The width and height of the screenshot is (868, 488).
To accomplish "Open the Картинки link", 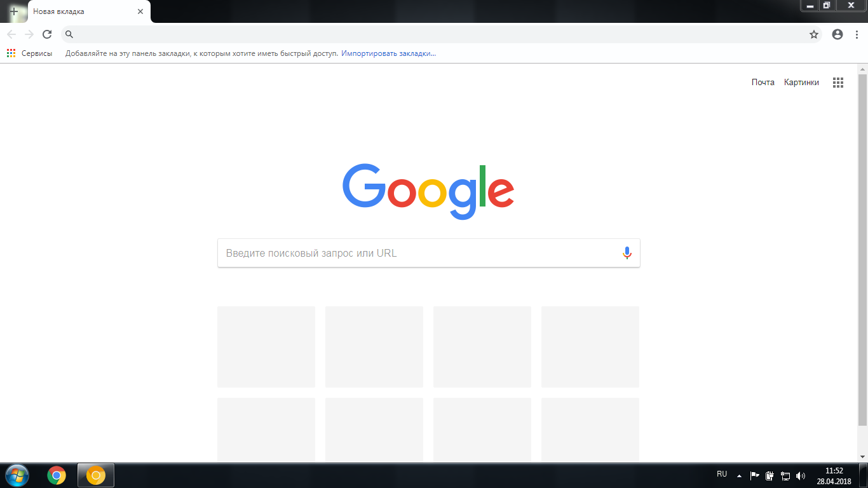I will 801,83.
